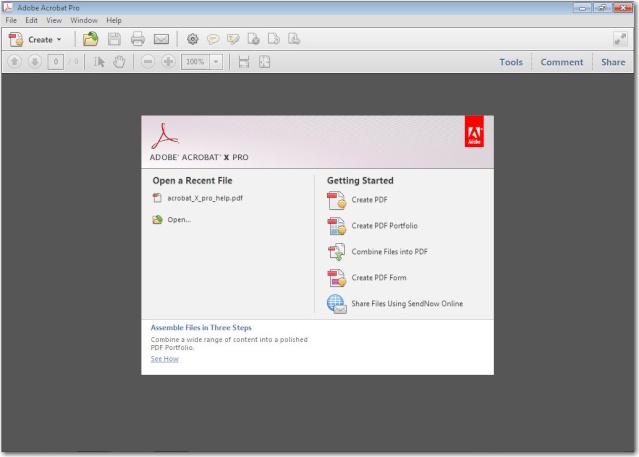Open the Window menu
Image resolution: width=639 pixels, height=457 pixels.
point(84,20)
